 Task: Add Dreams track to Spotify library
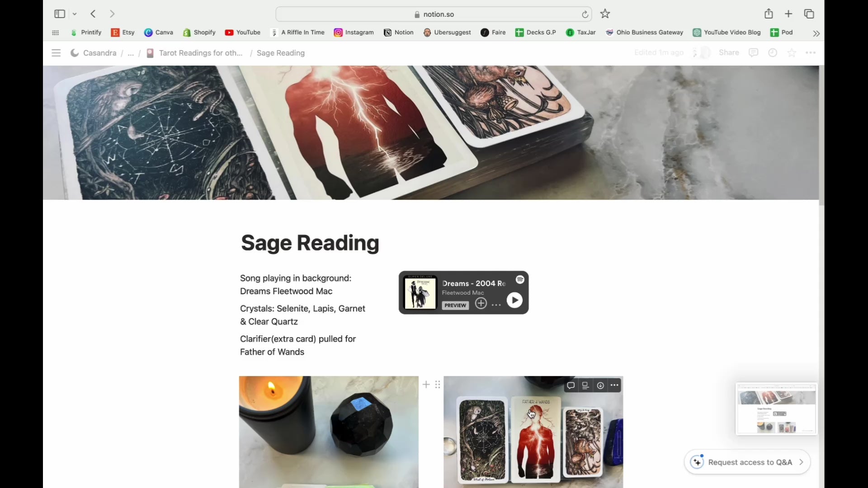[481, 304]
